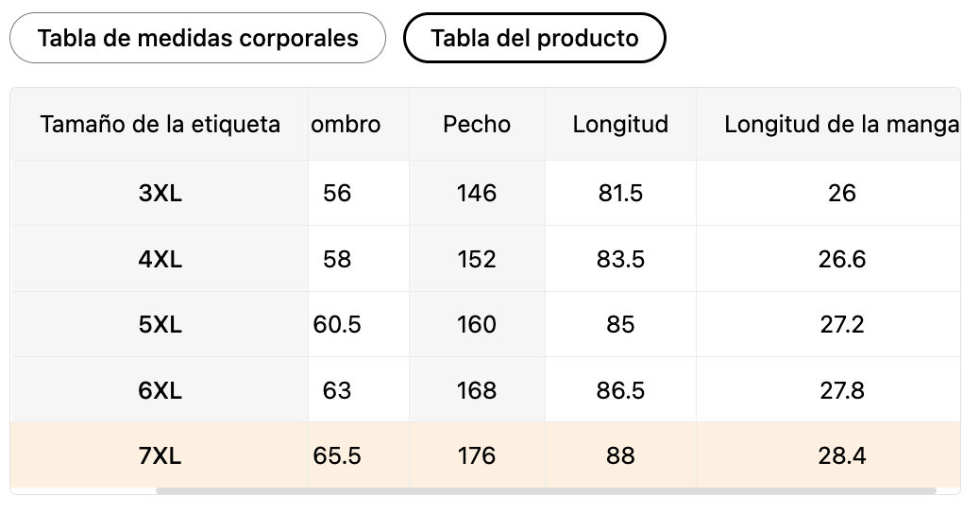The image size is (980, 514).
Task: Click the Longitud column header
Action: [620, 125]
